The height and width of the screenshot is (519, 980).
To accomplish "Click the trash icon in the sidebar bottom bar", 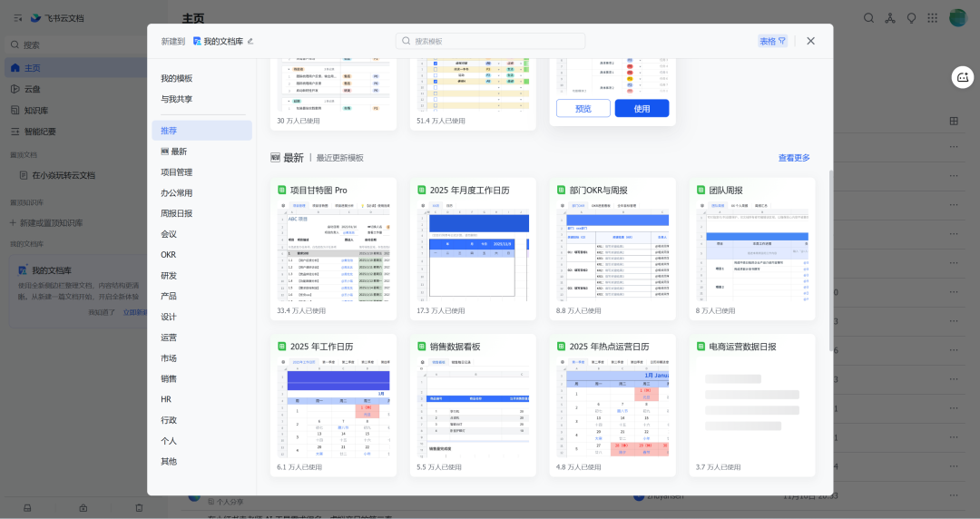I will click(140, 508).
